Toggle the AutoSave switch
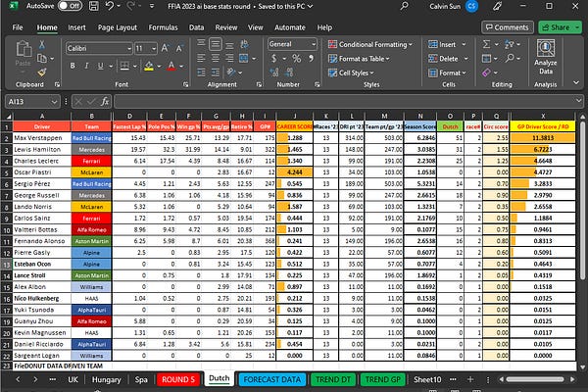 point(71,6)
